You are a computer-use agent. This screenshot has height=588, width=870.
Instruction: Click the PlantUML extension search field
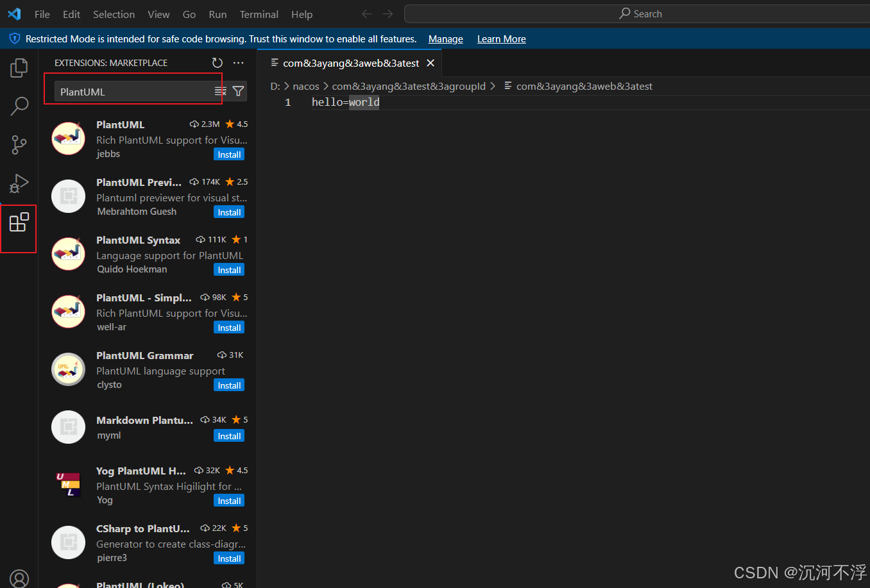135,92
